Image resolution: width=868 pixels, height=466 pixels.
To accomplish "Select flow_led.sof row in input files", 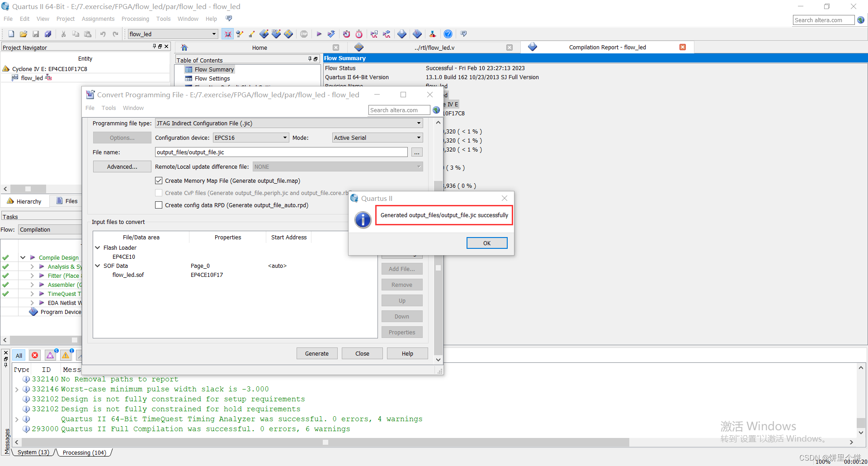I will [128, 275].
